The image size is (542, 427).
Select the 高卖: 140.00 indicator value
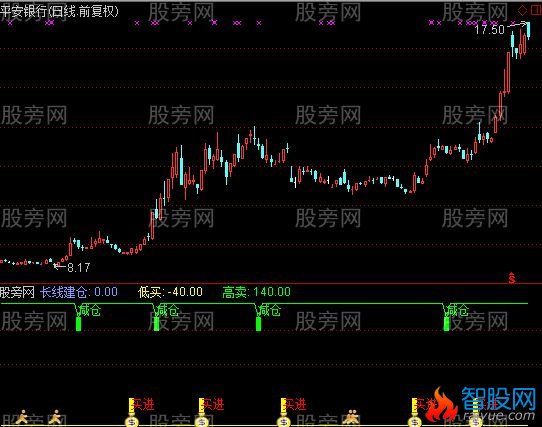click(256, 292)
